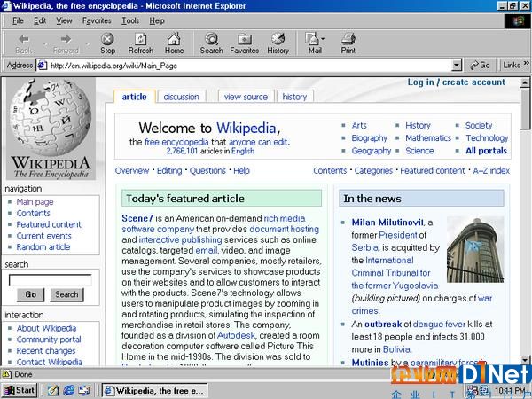Open the Autodesk link

pos(236,335)
